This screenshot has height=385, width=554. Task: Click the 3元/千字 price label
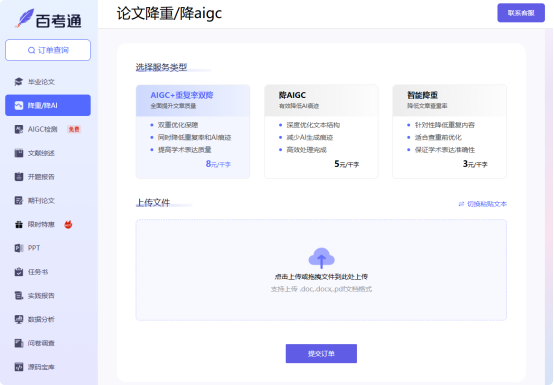coord(475,164)
